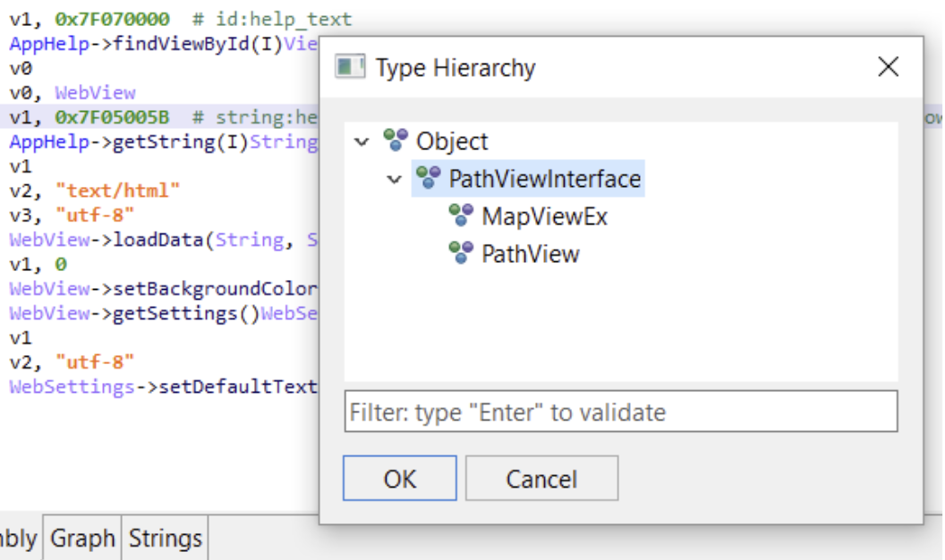Click the Object class icon in tree

(396, 140)
